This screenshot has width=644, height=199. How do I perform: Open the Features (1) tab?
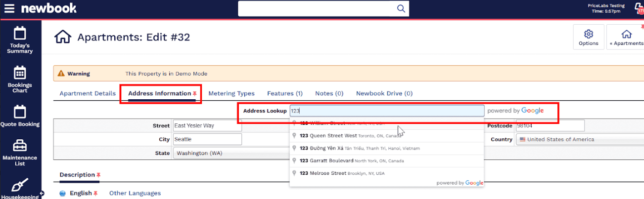click(x=285, y=93)
